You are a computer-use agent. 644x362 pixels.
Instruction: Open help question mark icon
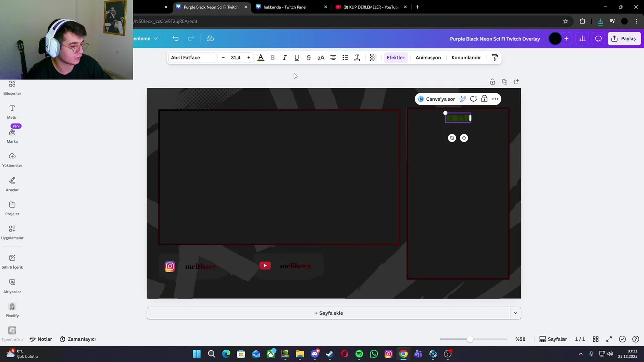(636, 339)
